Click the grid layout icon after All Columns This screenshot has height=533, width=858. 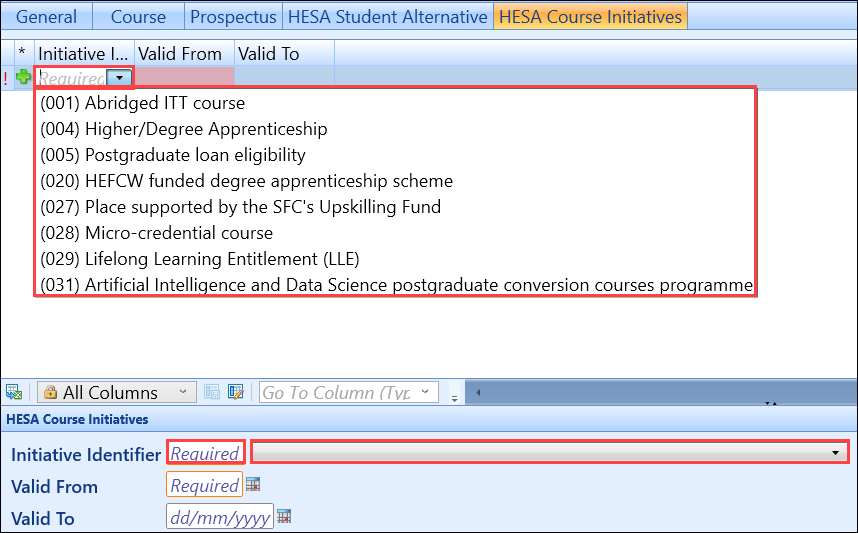click(x=212, y=392)
